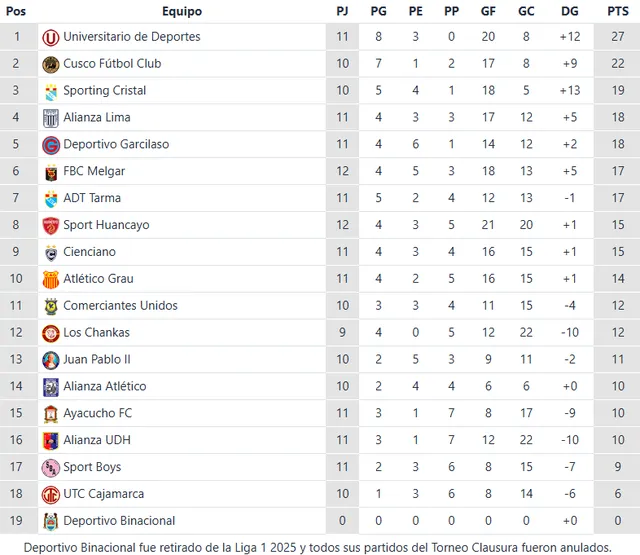Sort table by PTS column header

coord(617,12)
